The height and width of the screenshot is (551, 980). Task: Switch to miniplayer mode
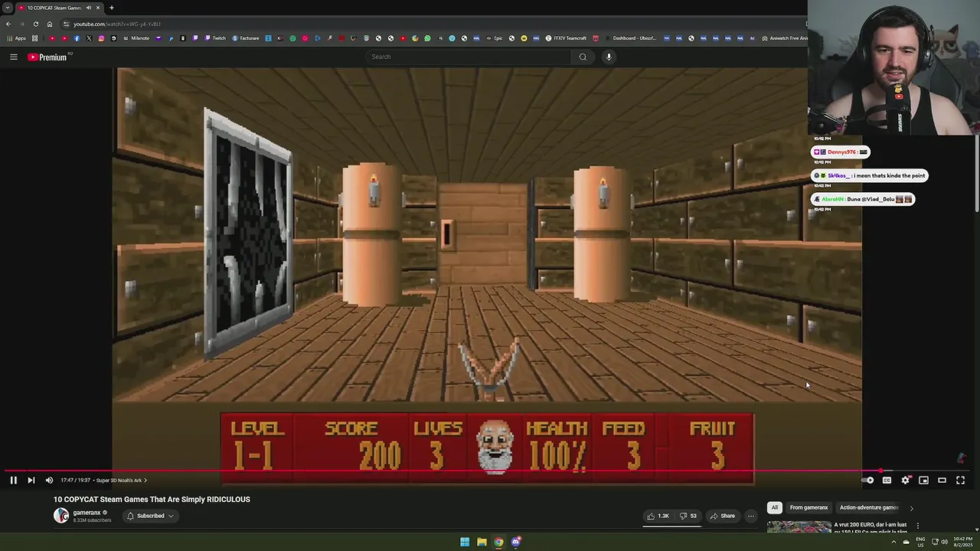pos(923,480)
